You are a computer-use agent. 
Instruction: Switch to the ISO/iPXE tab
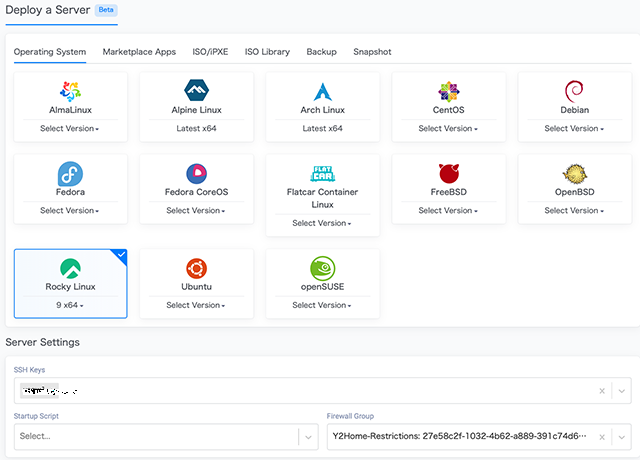210,52
